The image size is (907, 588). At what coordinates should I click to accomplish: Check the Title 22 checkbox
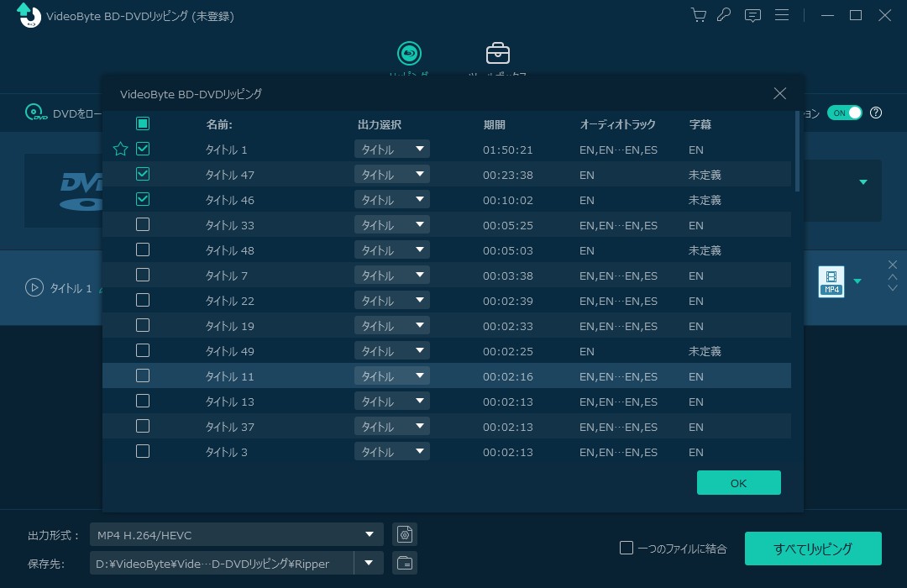tap(143, 300)
